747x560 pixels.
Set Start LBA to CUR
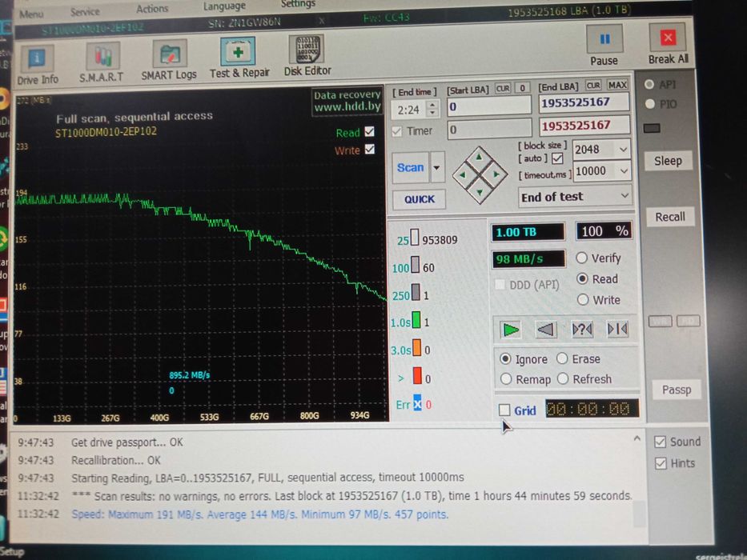pos(503,89)
